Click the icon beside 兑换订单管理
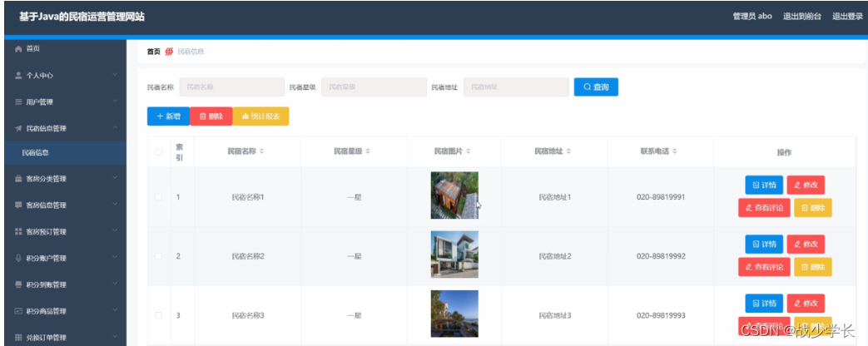This screenshot has width=868, height=346. point(18,337)
